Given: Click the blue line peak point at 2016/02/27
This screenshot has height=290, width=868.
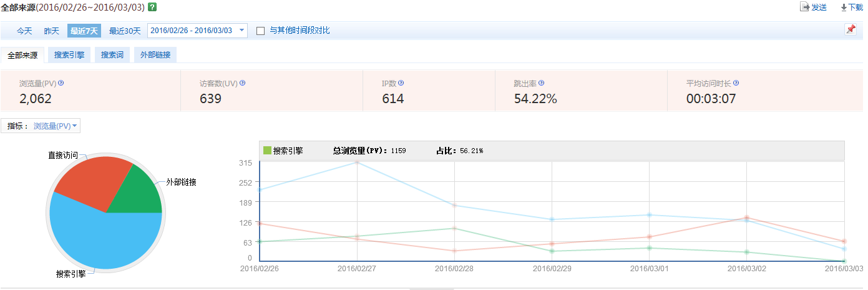Looking at the screenshot, I should tap(357, 162).
